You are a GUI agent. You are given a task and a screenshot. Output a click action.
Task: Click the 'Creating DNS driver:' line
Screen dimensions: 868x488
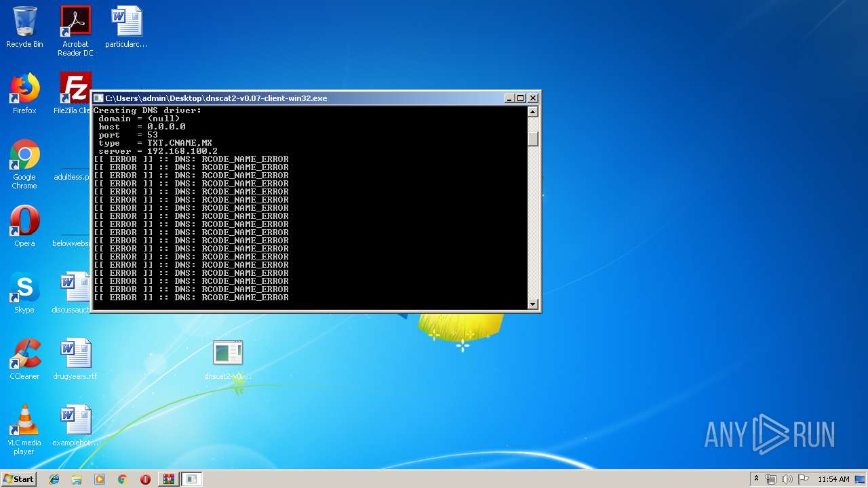(147, 110)
